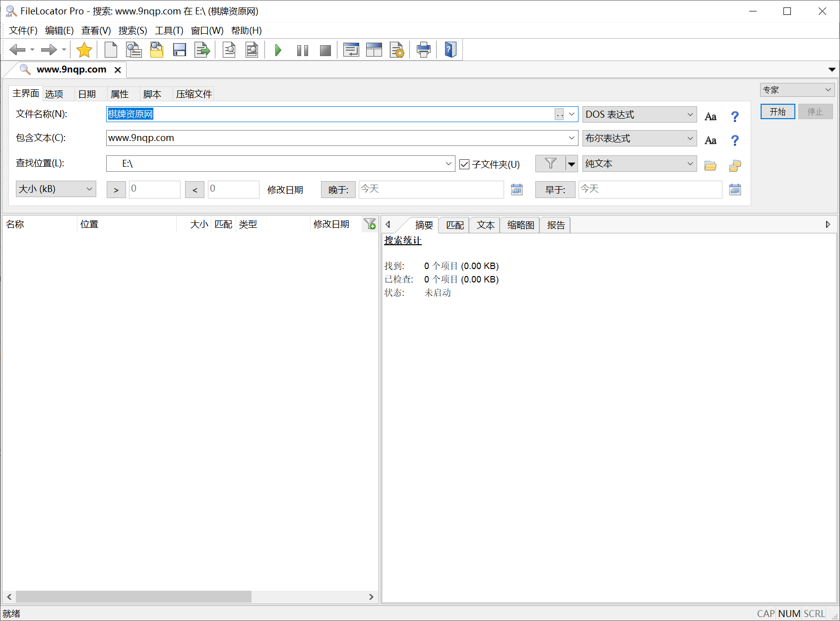The image size is (840, 621).
Task: Click the new search from copy icon
Action: point(134,50)
